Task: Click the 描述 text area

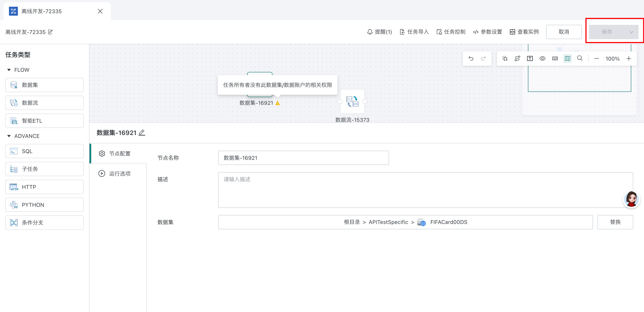Action: (x=425, y=190)
